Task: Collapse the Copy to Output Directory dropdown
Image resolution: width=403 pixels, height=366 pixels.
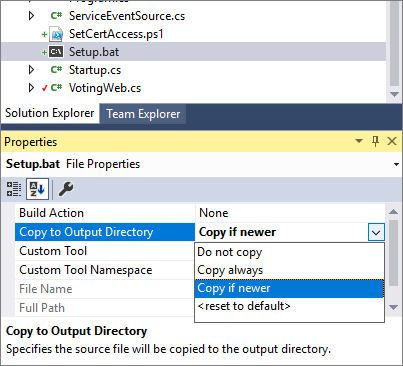Action: [376, 232]
